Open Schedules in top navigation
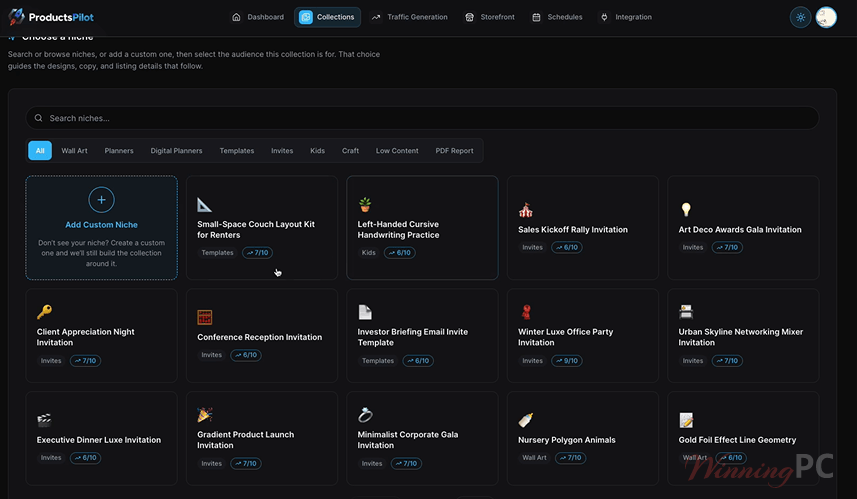This screenshot has width=857, height=499. coord(557,17)
